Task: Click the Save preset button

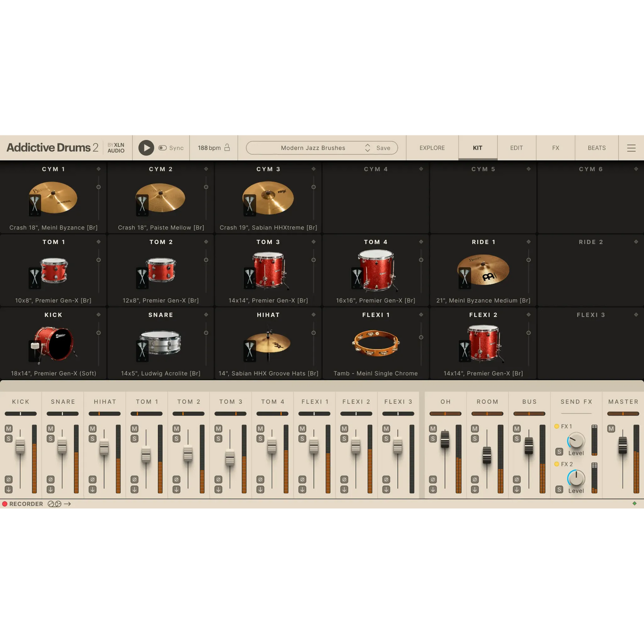Action: [382, 148]
